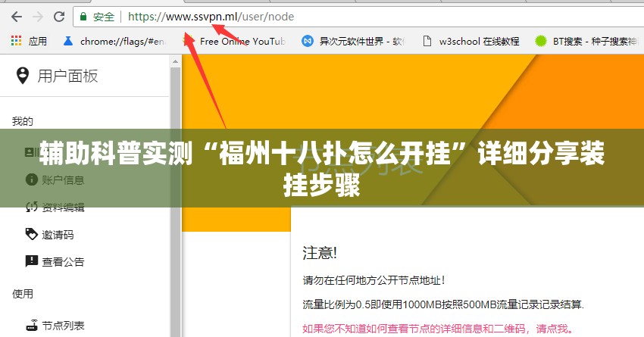Open 查看公告 in the sidebar
Image resolution: width=644 pixels, height=337 pixels.
tap(62, 261)
